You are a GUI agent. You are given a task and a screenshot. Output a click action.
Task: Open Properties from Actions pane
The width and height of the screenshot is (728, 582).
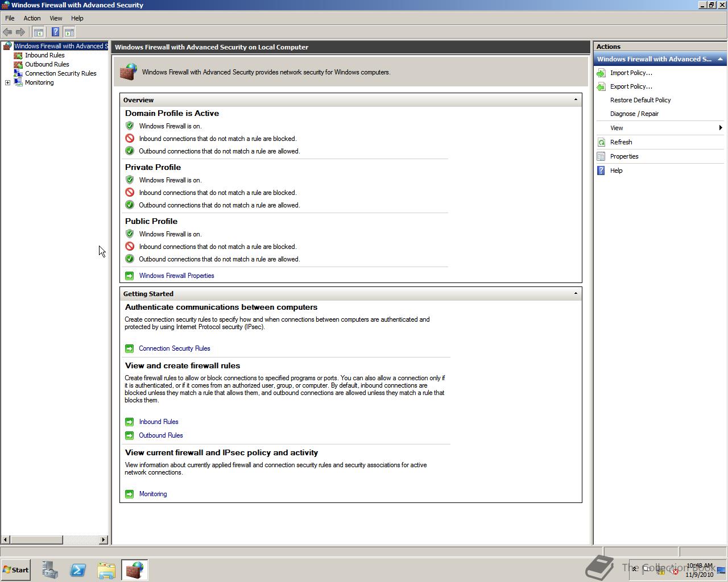pos(624,156)
